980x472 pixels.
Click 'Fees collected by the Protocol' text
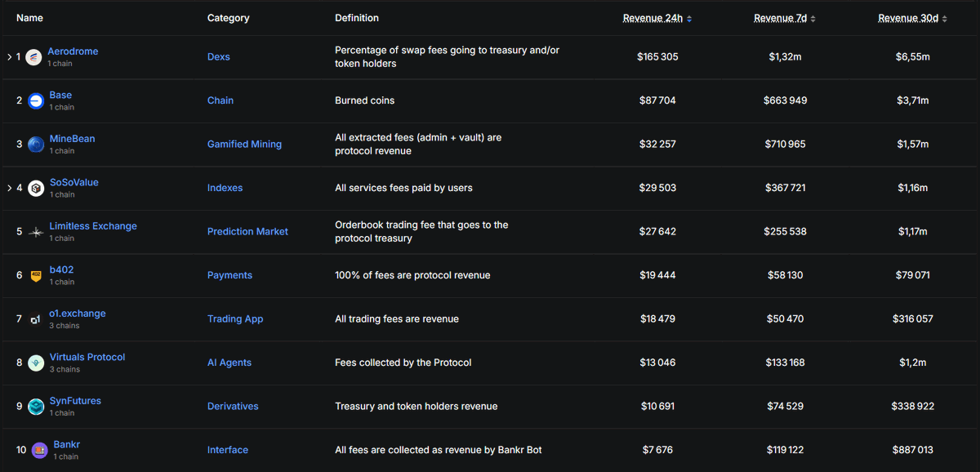point(403,363)
